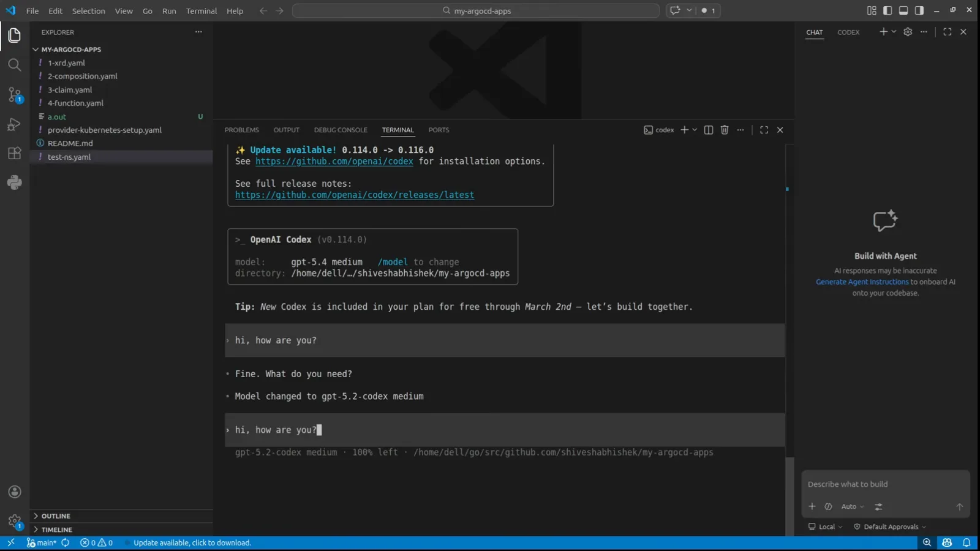The width and height of the screenshot is (980, 551).
Task: Maximize the terminal panel size
Action: coord(764,130)
